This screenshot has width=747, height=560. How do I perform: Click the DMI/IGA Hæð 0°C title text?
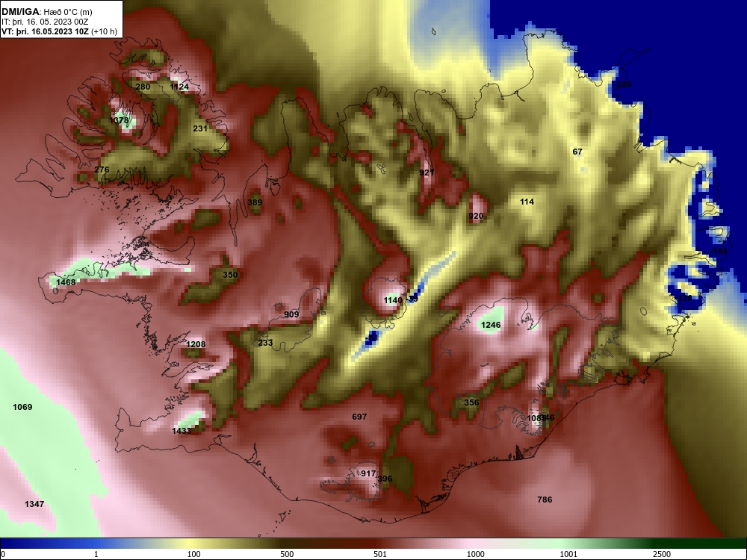coord(46,12)
